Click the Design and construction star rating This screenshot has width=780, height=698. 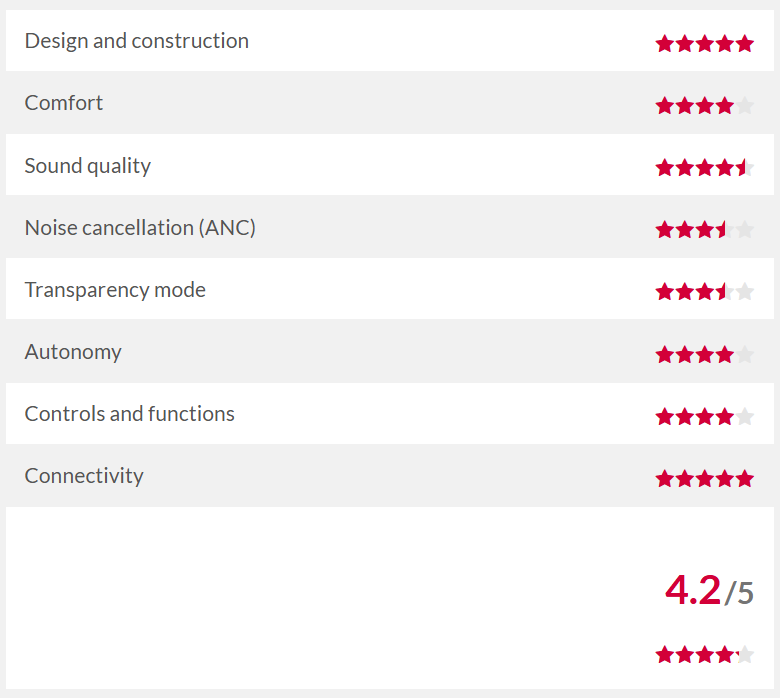click(704, 43)
